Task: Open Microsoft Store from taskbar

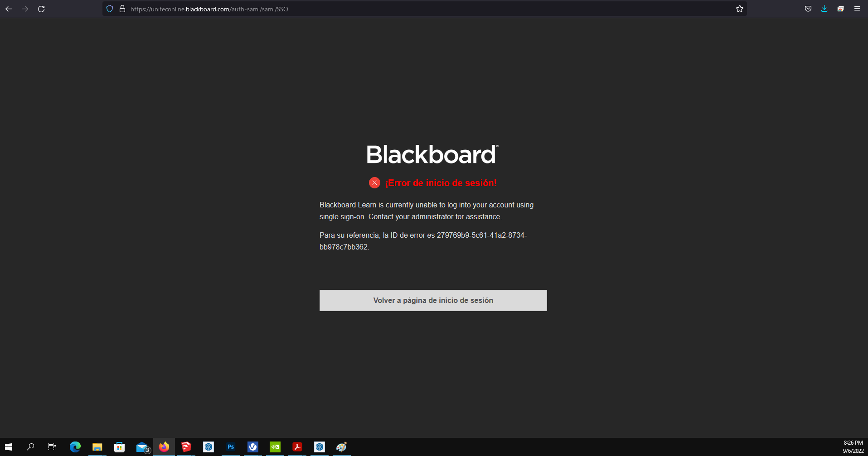Action: click(x=119, y=447)
